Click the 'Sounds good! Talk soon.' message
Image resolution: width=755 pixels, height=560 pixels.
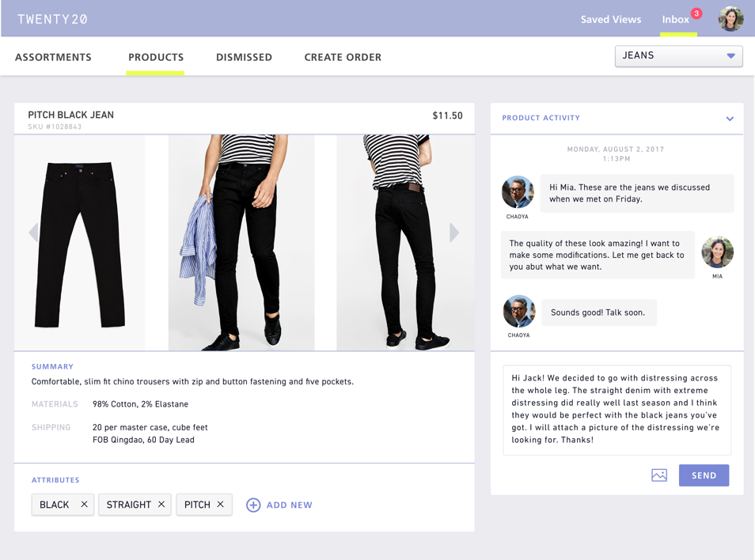599,312
